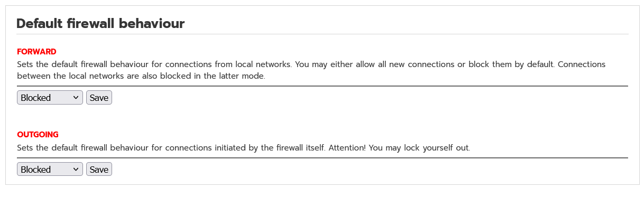Click the text "You may lock yourself out"
Image resolution: width=644 pixels, height=197 pixels.
(418, 148)
